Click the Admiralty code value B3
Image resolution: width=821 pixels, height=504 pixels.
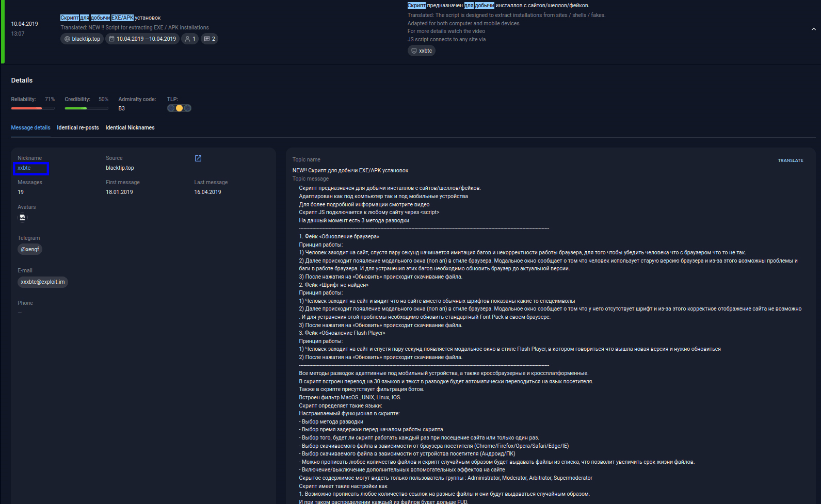(x=122, y=108)
